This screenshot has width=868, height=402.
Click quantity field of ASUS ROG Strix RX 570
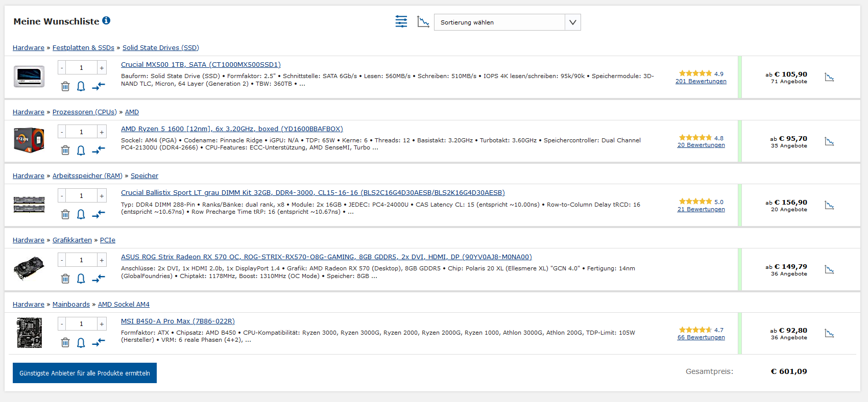pos(82,260)
